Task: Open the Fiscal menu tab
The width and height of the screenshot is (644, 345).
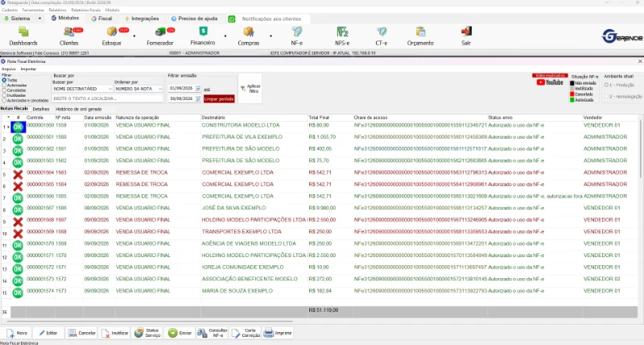Action: [101, 19]
